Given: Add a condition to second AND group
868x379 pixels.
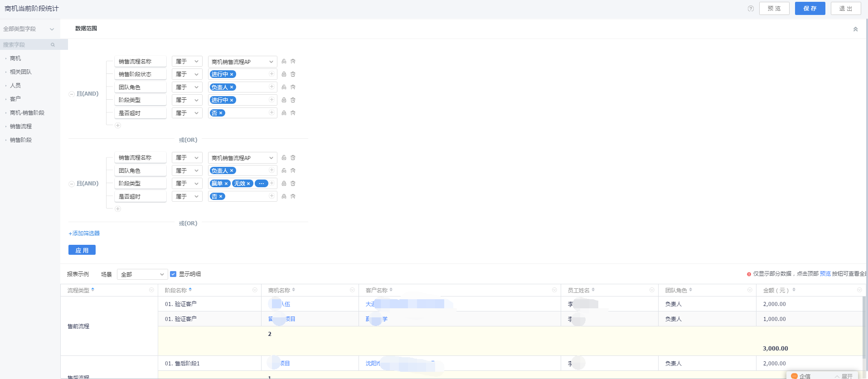Looking at the screenshot, I should point(118,209).
